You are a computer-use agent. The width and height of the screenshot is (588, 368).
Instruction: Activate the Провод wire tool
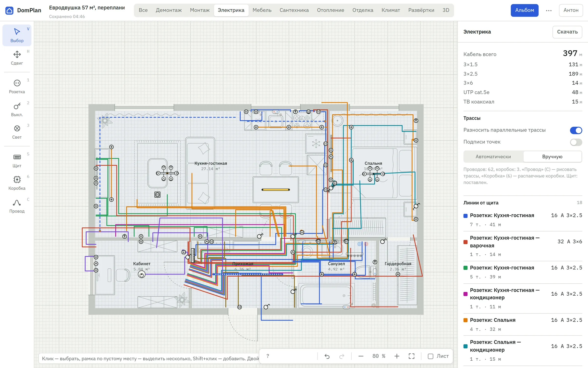[17, 206]
